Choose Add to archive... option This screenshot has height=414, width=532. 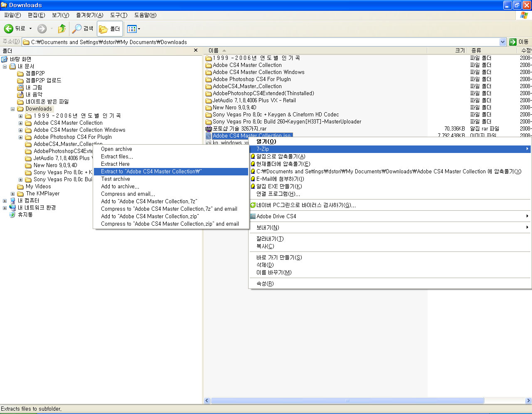click(x=171, y=186)
